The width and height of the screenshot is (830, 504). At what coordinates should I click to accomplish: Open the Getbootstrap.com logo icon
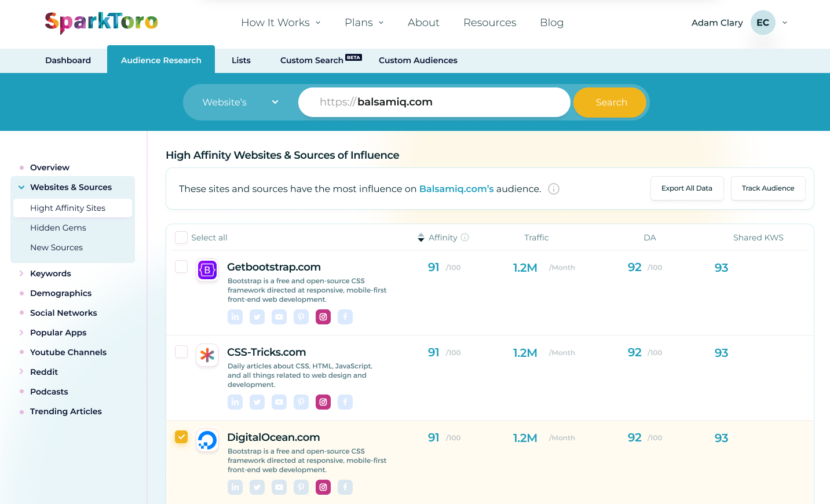(x=207, y=270)
